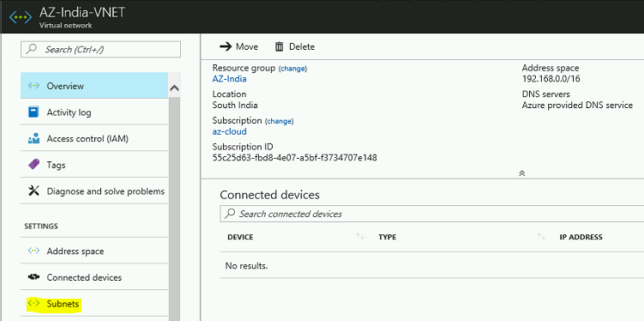
Task: Open Connected devices settings
Action: (x=94, y=277)
